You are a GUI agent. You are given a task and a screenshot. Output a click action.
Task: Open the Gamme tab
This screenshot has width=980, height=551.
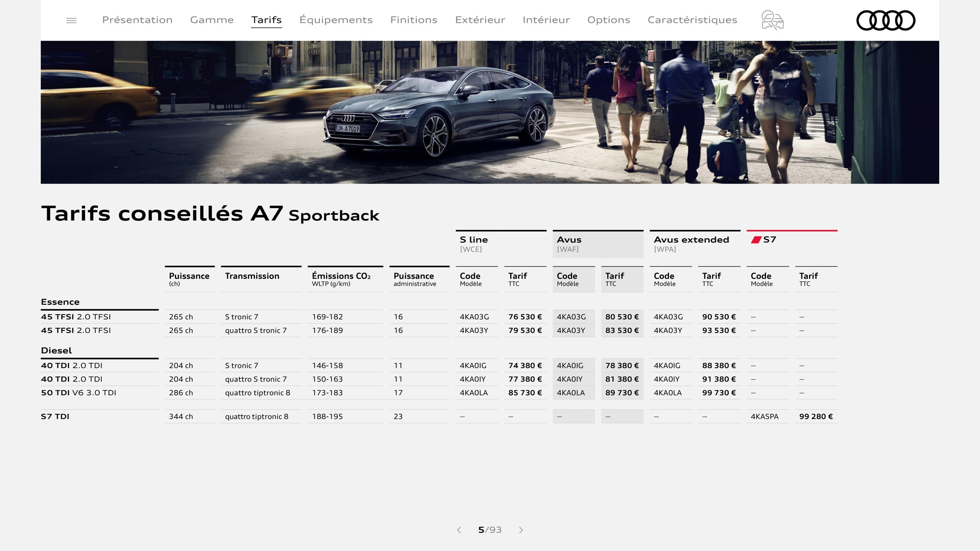(212, 20)
